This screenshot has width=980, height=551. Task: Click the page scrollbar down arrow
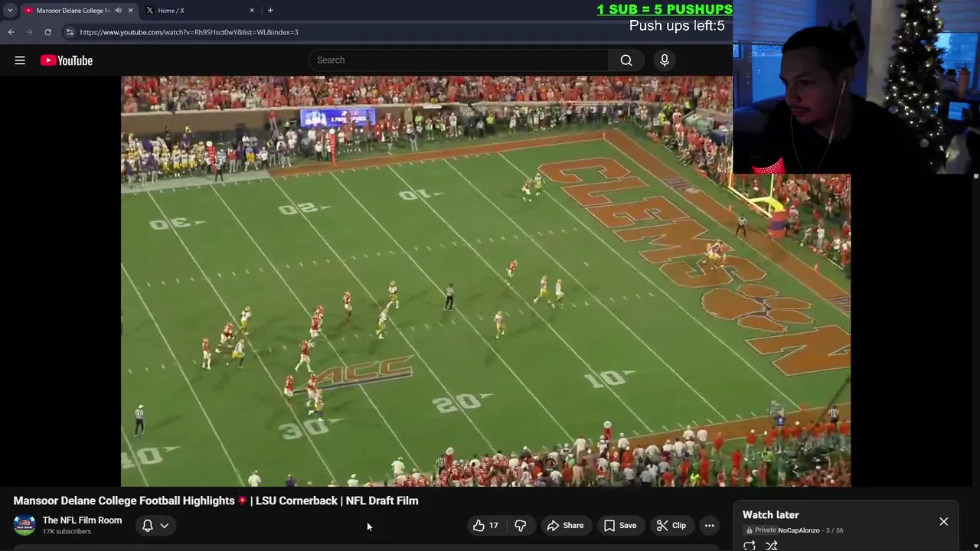975,546
